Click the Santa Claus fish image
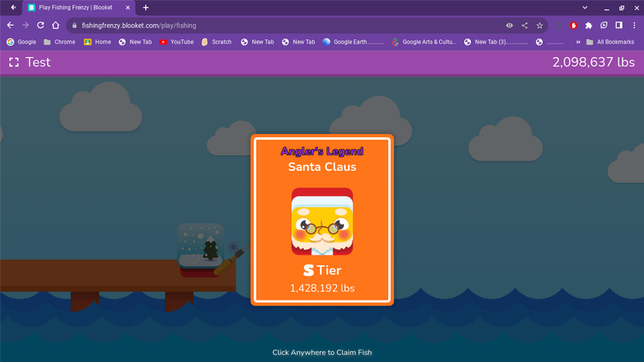This screenshot has height=362, width=644. pyautogui.click(x=322, y=221)
